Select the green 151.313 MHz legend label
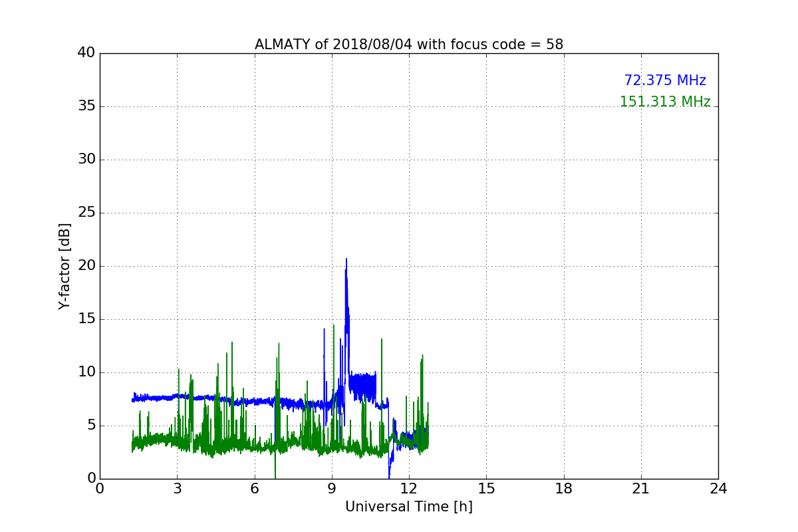 pyautogui.click(x=665, y=102)
